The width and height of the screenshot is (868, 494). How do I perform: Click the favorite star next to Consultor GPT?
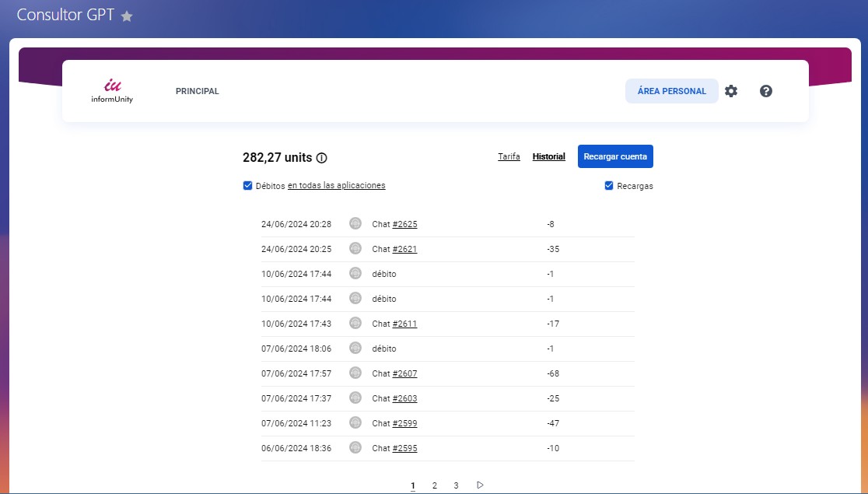127,16
